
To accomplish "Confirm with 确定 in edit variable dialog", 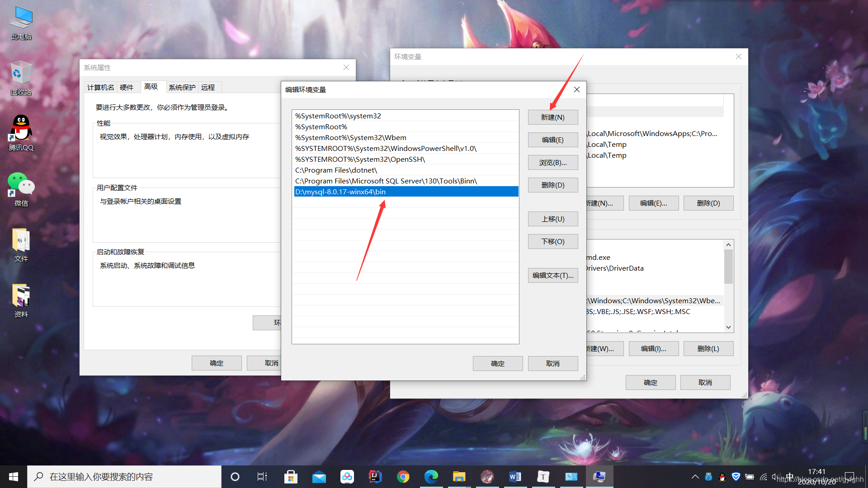I will coord(498,364).
